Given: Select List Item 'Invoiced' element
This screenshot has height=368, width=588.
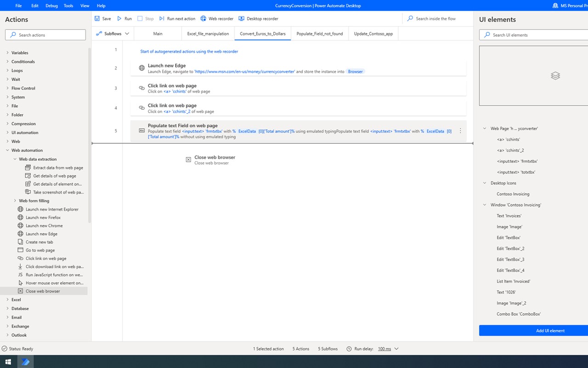Looking at the screenshot, I should tap(513, 281).
